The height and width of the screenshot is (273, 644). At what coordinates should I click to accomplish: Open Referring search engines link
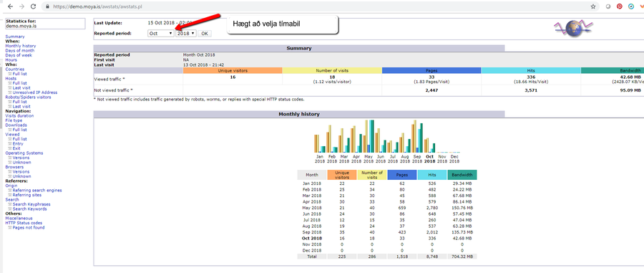point(37,191)
